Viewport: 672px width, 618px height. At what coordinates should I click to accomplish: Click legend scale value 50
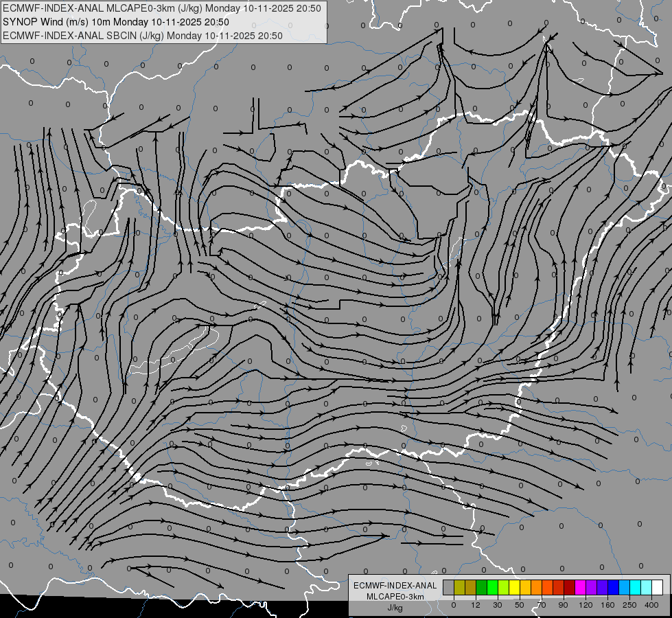[520, 605]
